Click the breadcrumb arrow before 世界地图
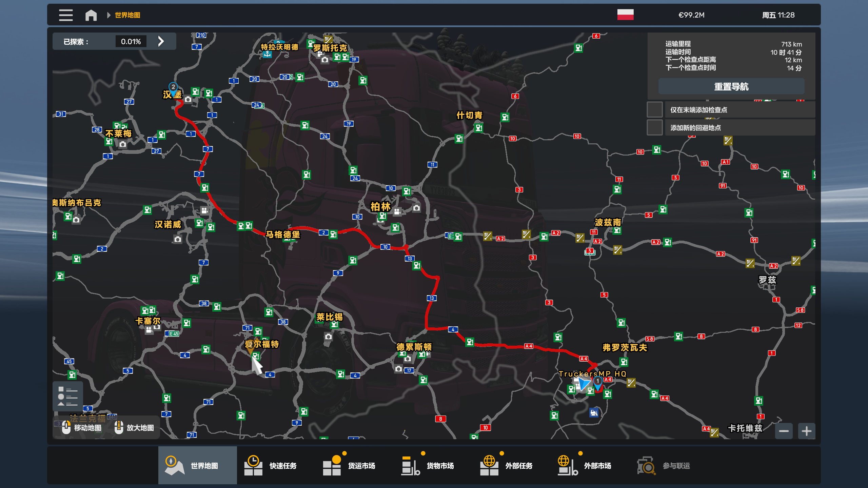This screenshot has width=868, height=488. tap(109, 15)
